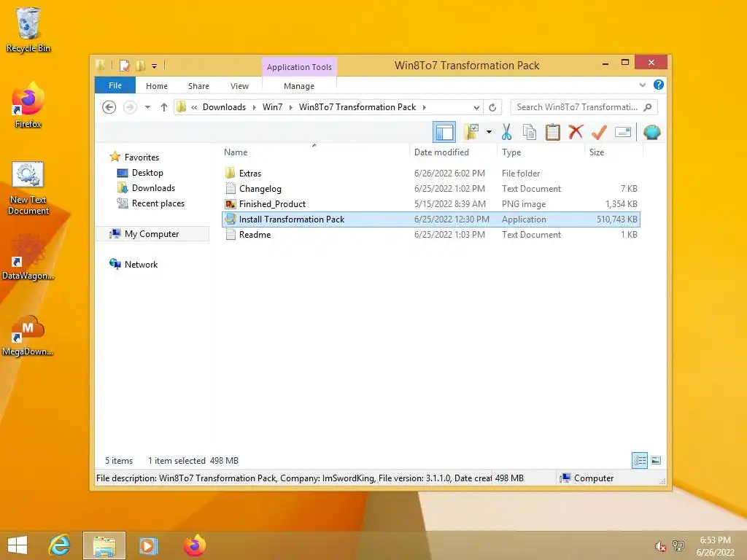Select the Changelog text document
The height and width of the screenshot is (560, 747).
[x=430, y=189]
